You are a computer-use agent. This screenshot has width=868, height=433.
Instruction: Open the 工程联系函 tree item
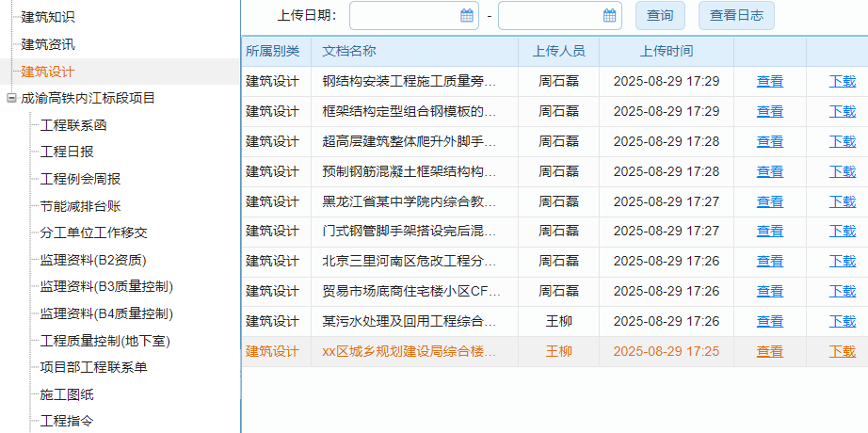click(x=73, y=125)
